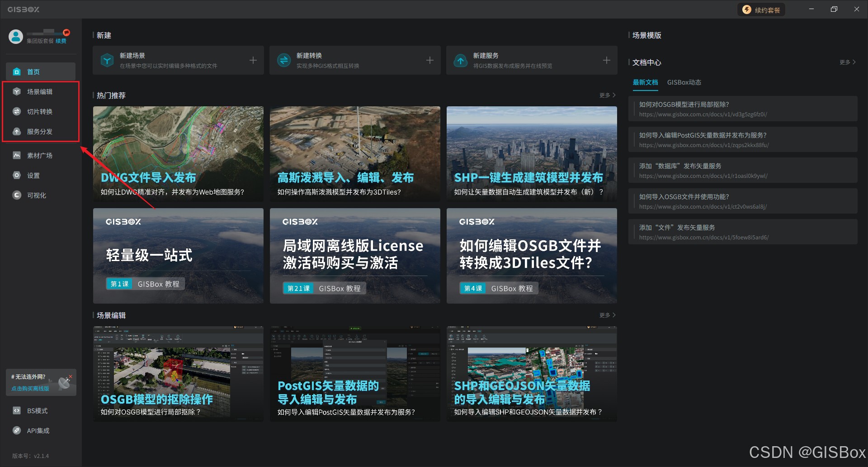Click the 切片转换 sidebar icon

point(17,111)
